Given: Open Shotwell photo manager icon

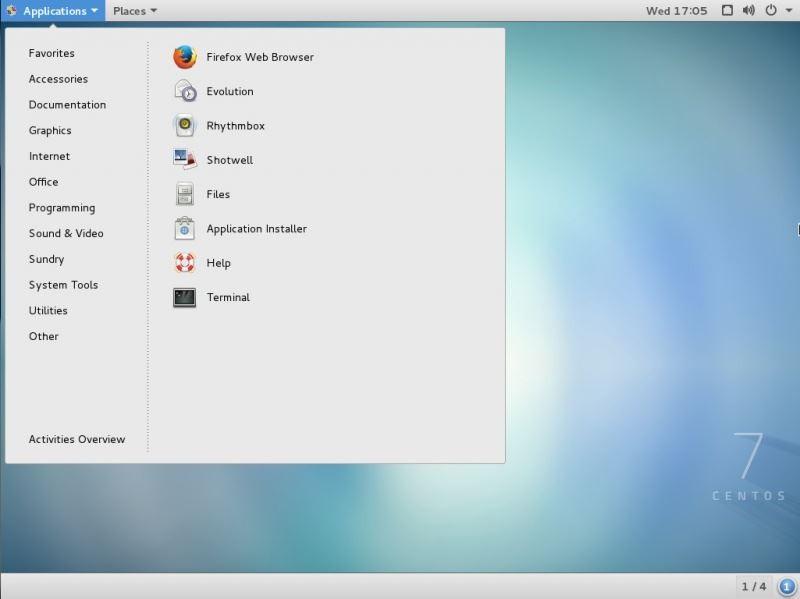Looking at the screenshot, I should click(185, 160).
